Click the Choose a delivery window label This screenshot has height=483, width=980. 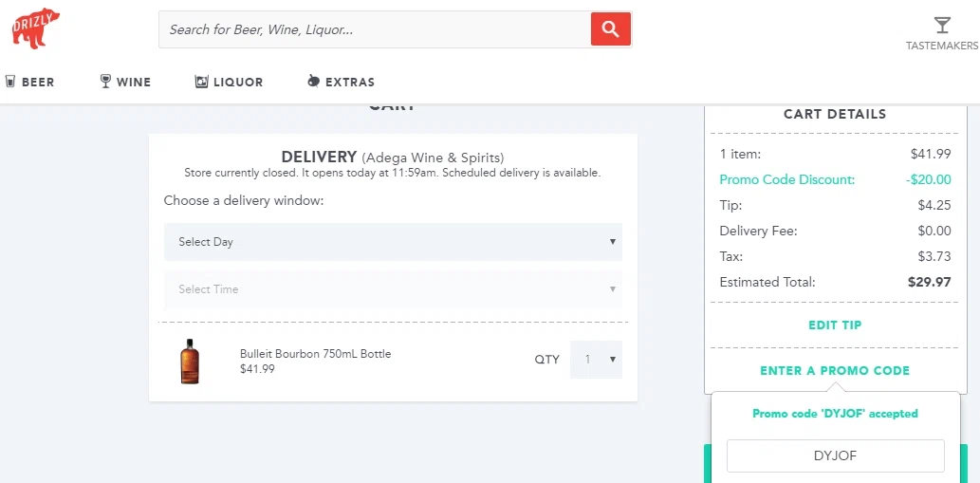244,201
